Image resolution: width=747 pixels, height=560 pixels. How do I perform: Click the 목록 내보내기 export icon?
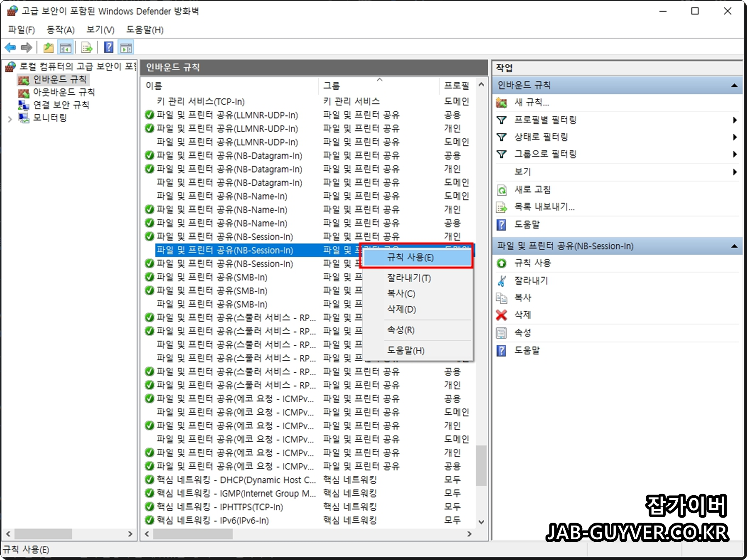[x=502, y=207]
